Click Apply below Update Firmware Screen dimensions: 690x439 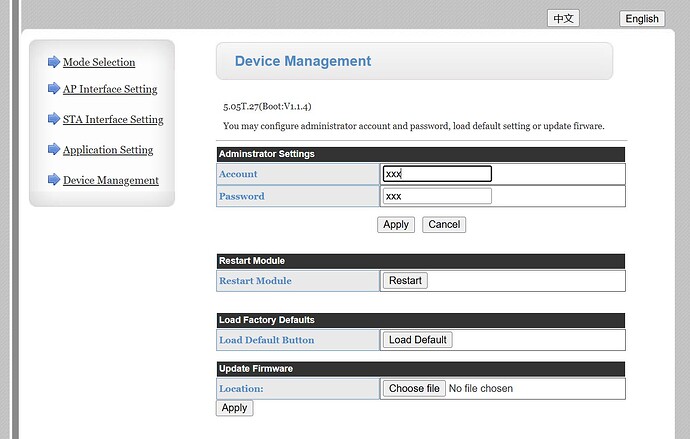click(234, 408)
